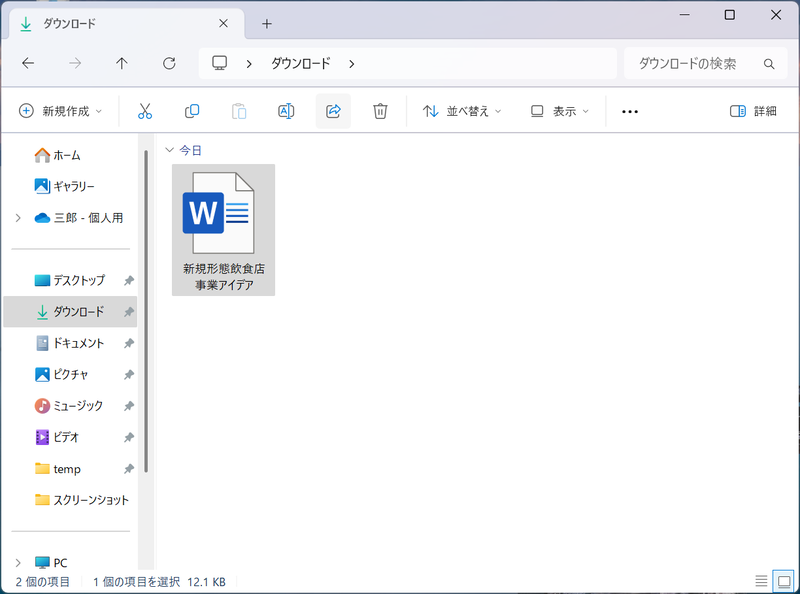Click the navigate up arrow

(x=121, y=63)
